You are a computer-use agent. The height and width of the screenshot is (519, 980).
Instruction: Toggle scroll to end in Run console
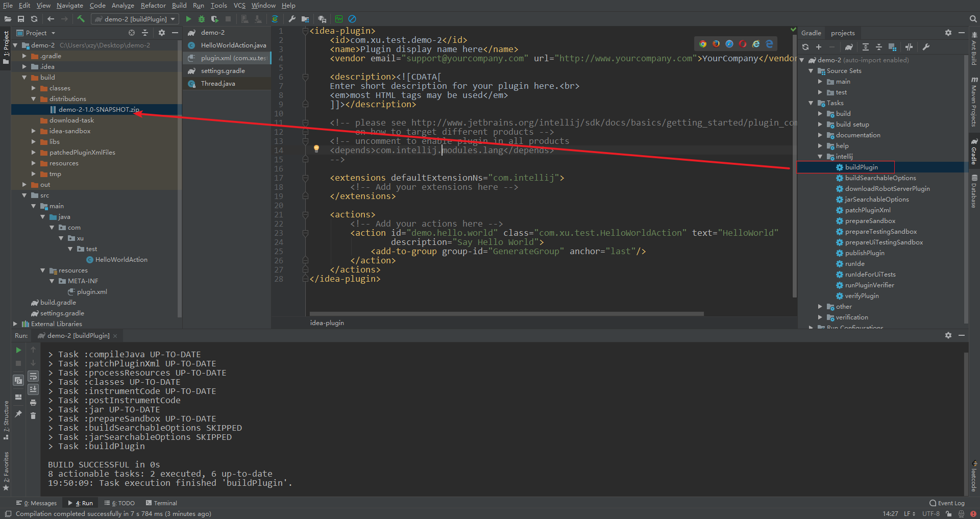pyautogui.click(x=33, y=389)
